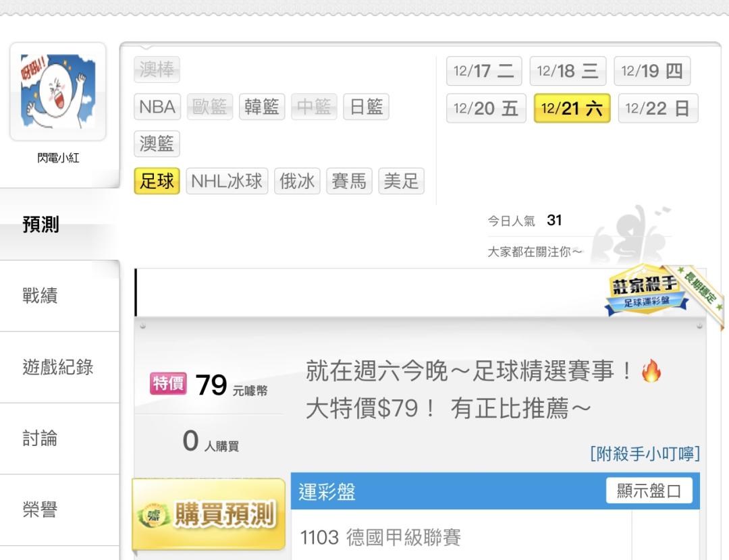Click the 今日人氣 31 counter
The height and width of the screenshot is (560, 729).
(x=524, y=220)
